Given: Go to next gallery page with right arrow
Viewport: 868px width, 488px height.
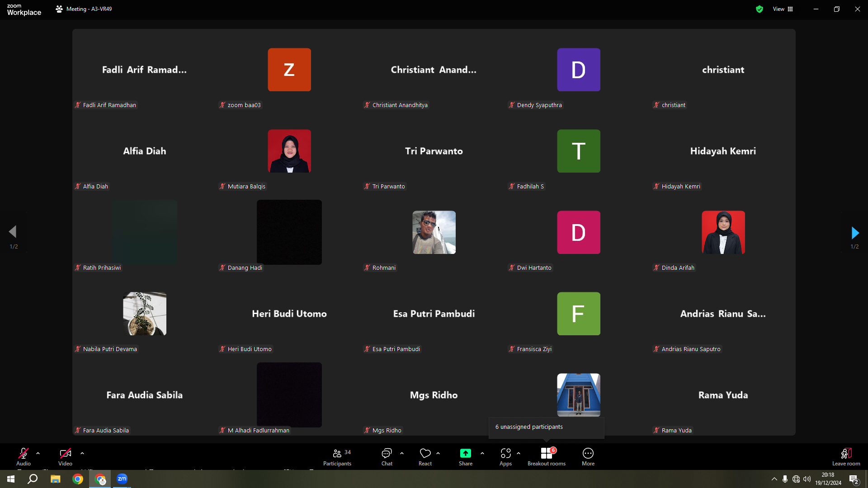Looking at the screenshot, I should pyautogui.click(x=855, y=233).
